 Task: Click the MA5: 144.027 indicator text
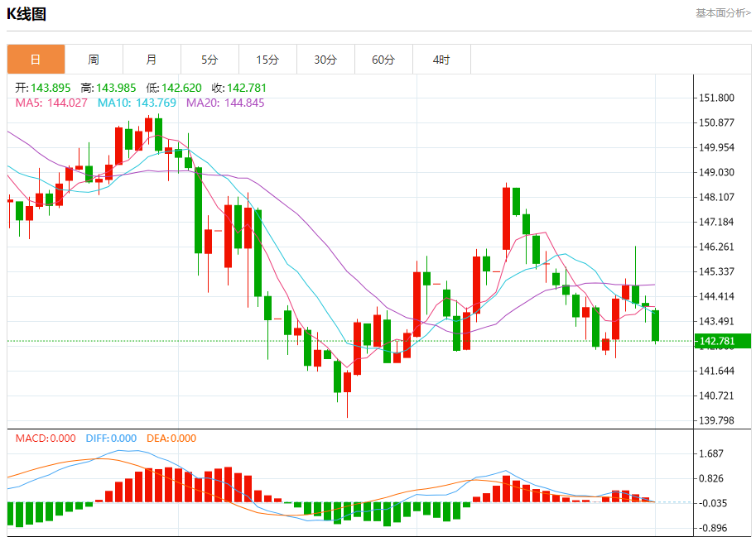pos(51,103)
